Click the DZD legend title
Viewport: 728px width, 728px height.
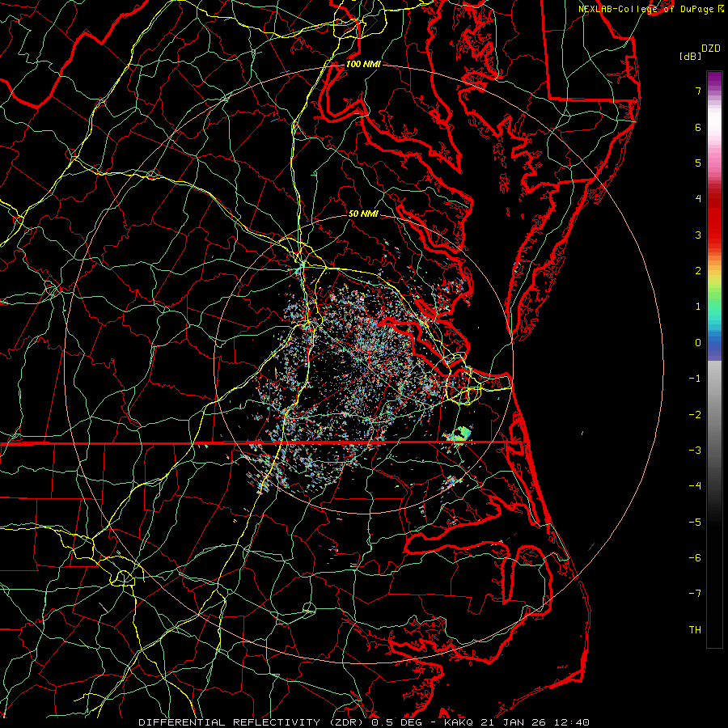[x=711, y=49]
